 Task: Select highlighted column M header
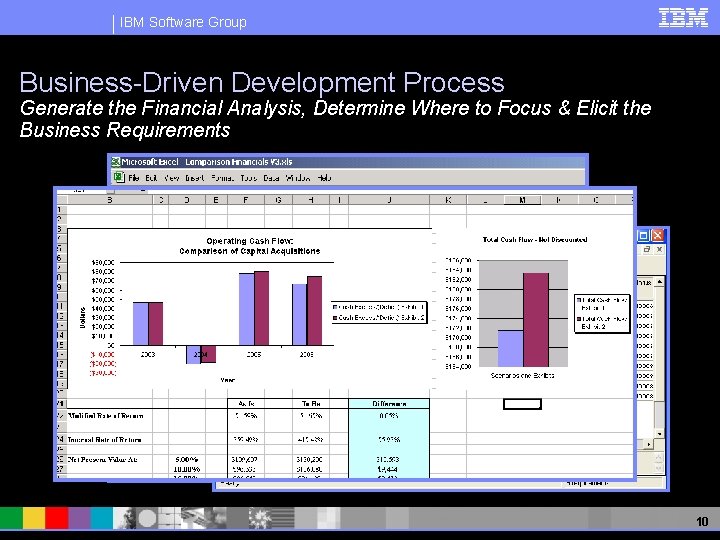(523, 200)
